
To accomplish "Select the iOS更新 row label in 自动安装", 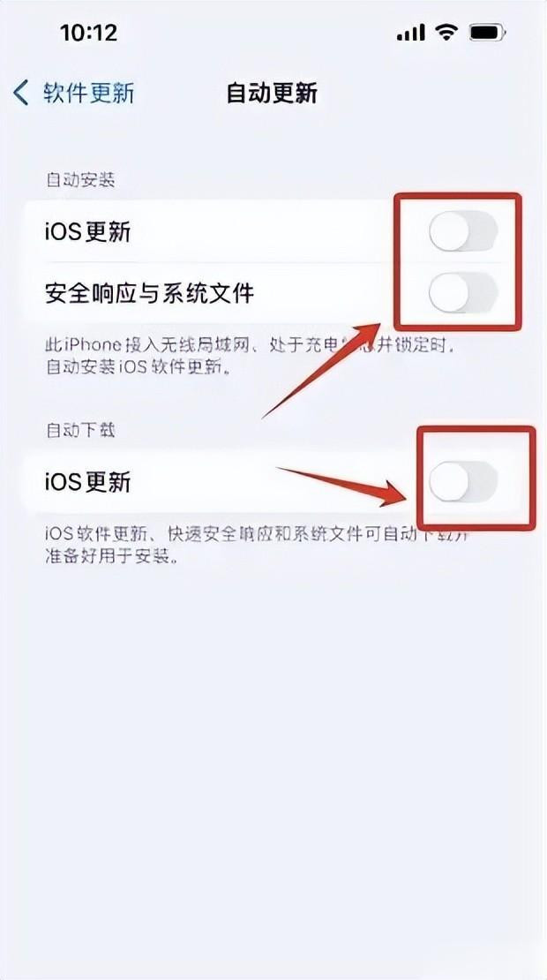I will (88, 232).
